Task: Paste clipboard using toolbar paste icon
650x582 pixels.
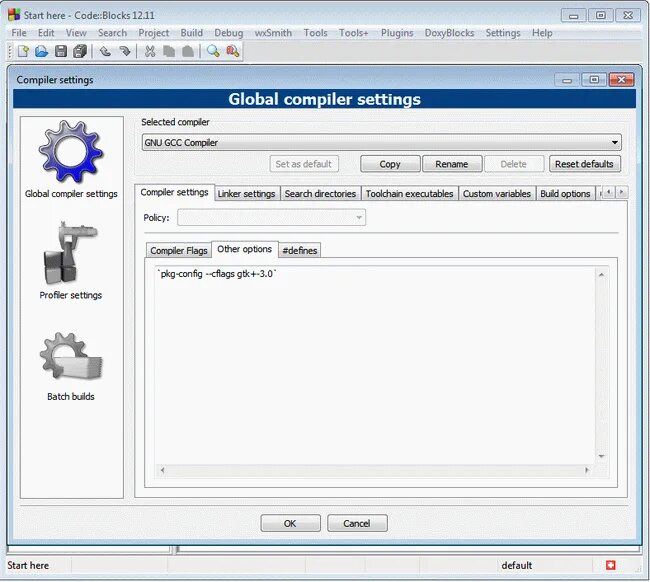Action: [x=188, y=51]
